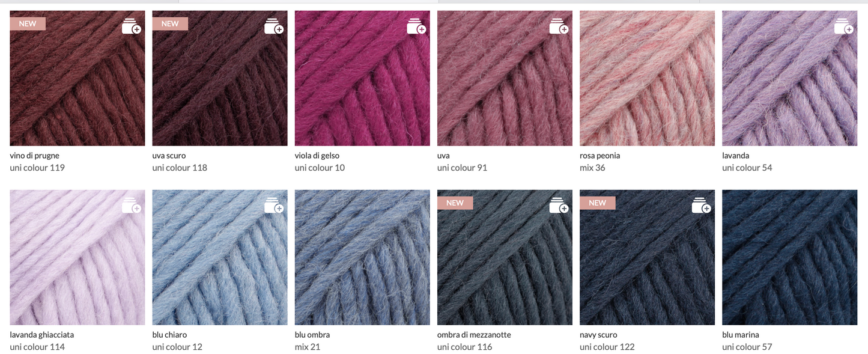The width and height of the screenshot is (868, 354).
Task: Add ombra di mezzanotte yarn to list
Action: (559, 206)
